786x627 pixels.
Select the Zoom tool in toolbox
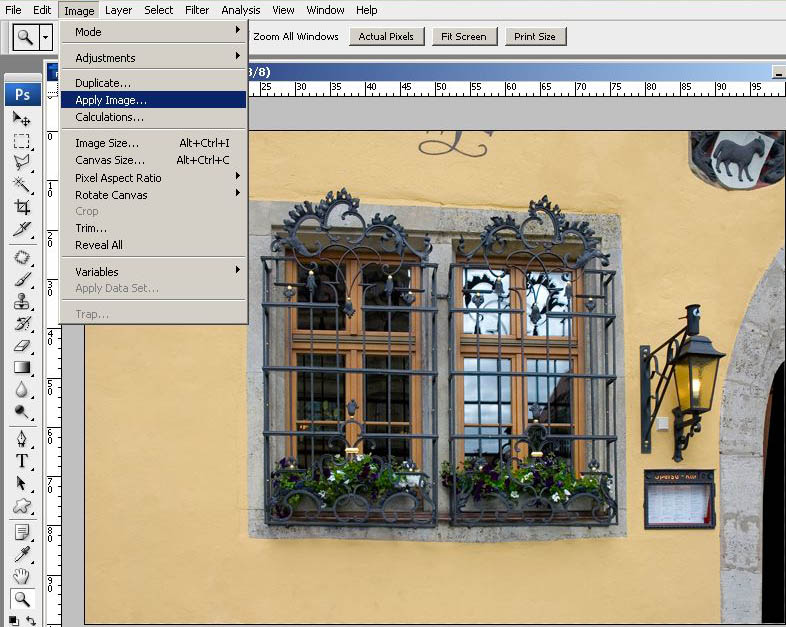pyautogui.click(x=21, y=598)
